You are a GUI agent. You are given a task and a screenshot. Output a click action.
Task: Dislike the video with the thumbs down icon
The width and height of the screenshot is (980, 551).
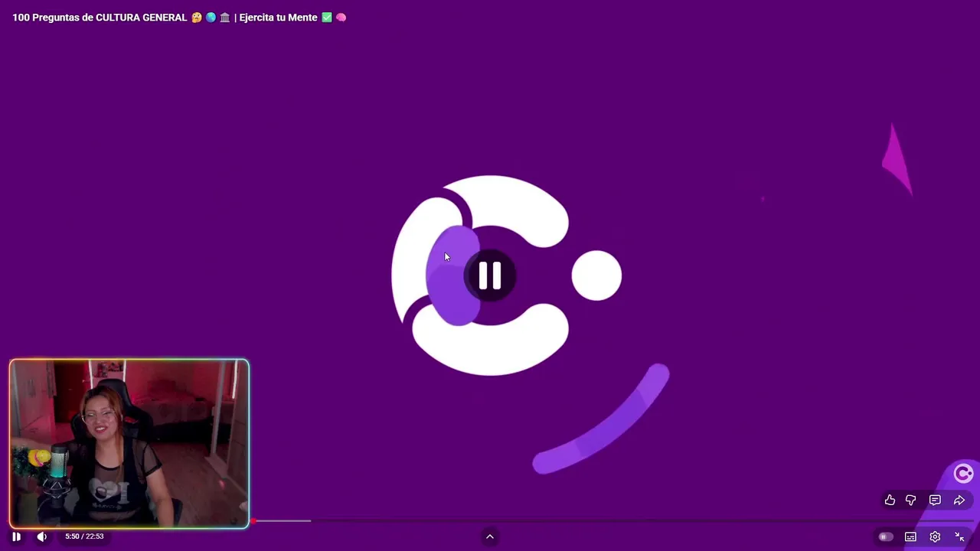[x=911, y=500]
